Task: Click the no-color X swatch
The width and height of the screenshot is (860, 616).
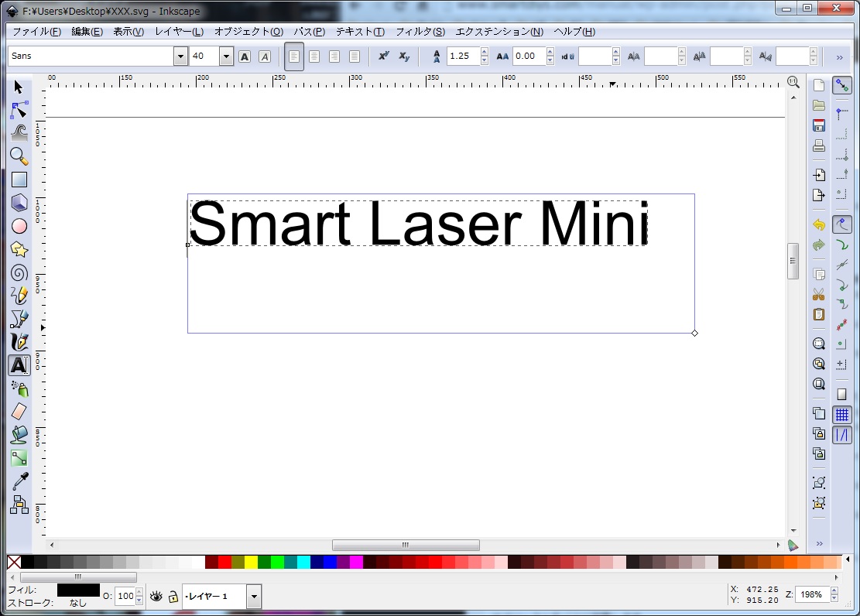Action: coord(14,563)
